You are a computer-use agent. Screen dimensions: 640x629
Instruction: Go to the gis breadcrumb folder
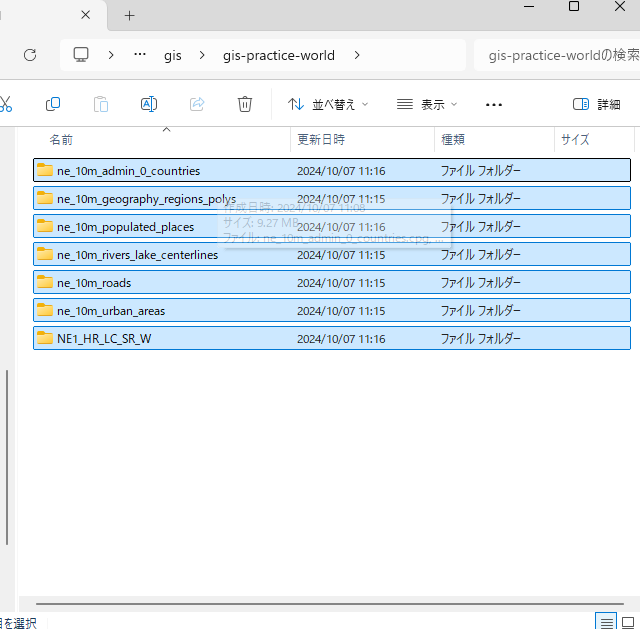[x=173, y=55]
